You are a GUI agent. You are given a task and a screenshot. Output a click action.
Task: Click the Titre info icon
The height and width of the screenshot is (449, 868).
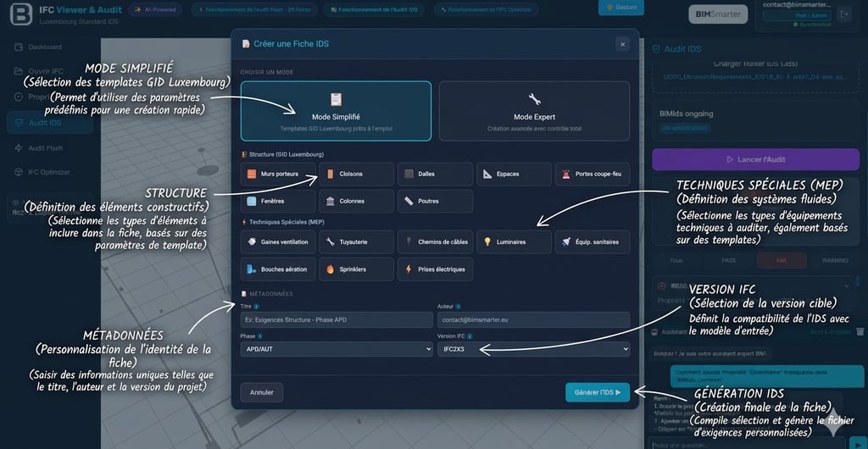coord(256,306)
